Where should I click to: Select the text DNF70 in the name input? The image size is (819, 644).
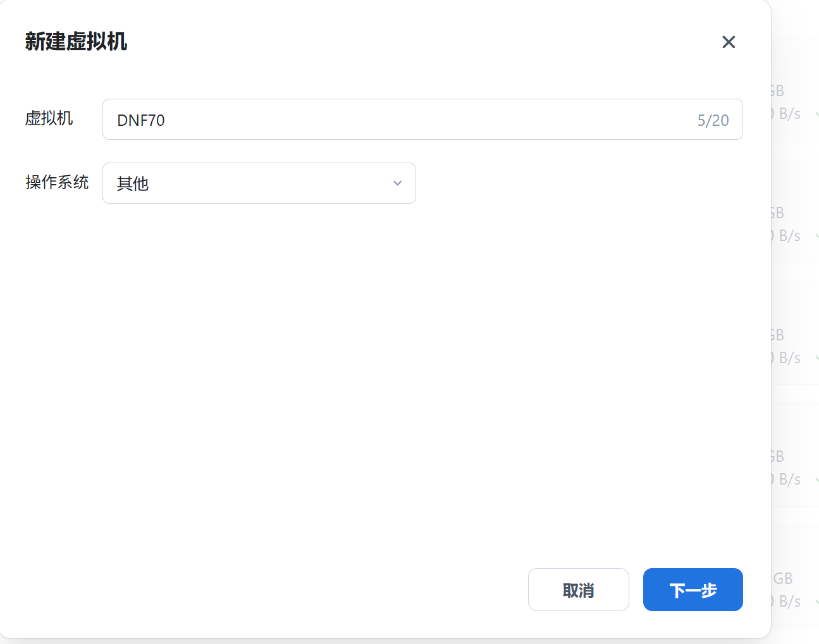140,120
